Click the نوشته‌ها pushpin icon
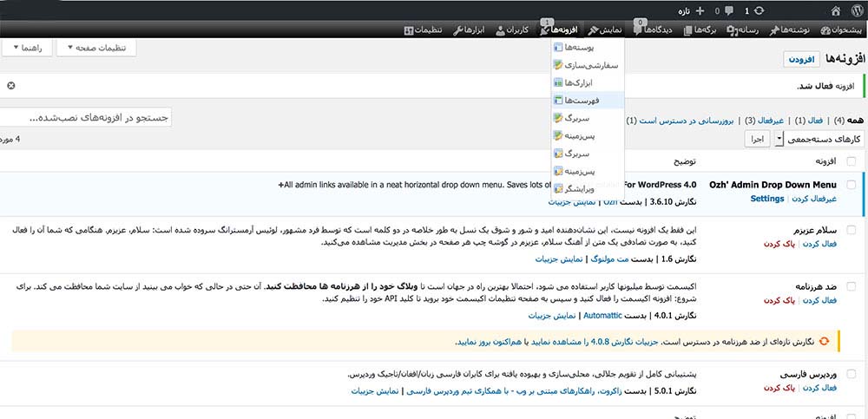Screen dimensions: 868x419 774,29
